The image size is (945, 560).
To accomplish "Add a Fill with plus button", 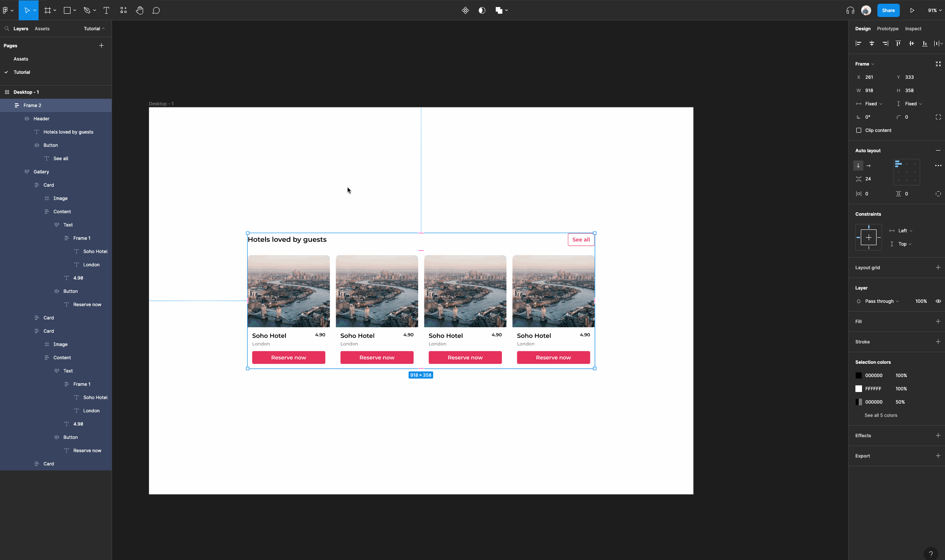I will coord(938,321).
